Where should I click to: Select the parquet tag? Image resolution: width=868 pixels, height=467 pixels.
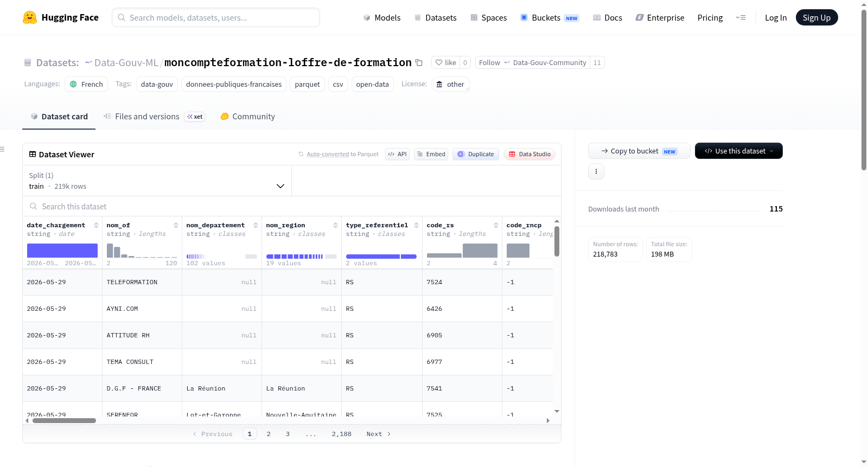coord(308,84)
